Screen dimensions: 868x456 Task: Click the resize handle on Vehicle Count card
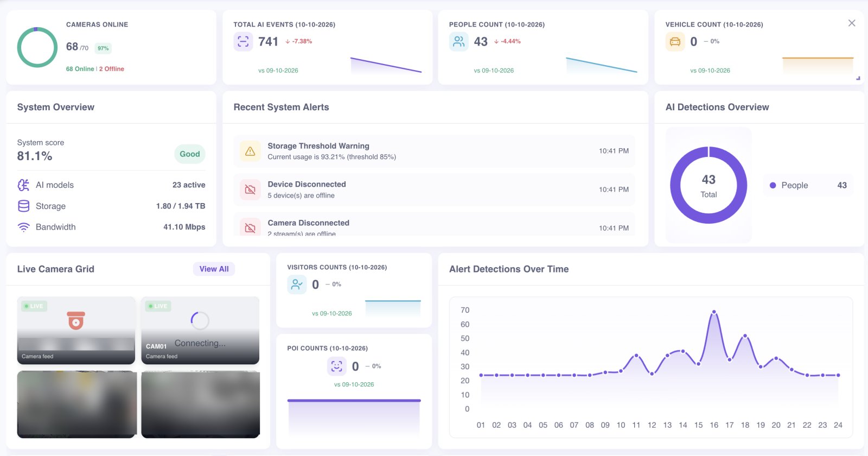[x=858, y=78]
